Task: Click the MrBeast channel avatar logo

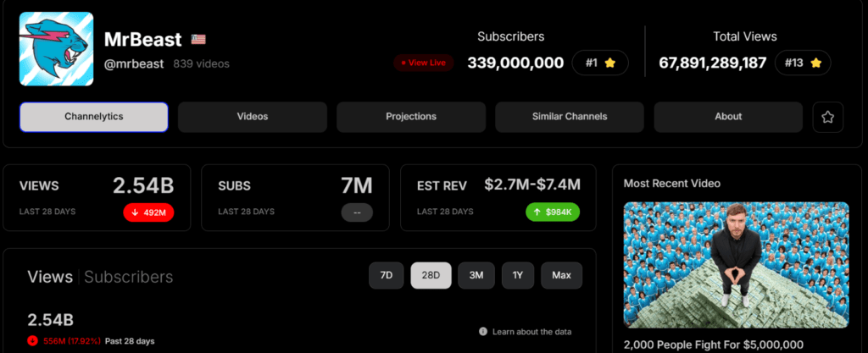Action: coord(57,49)
